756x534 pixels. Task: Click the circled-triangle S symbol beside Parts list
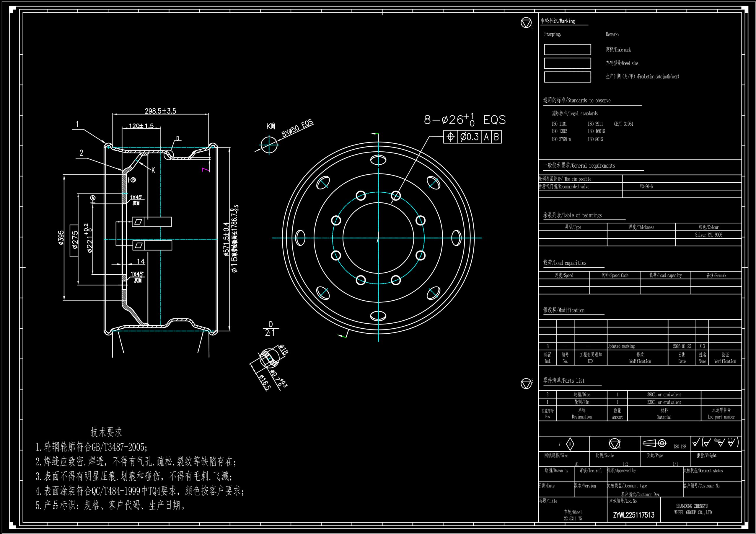click(x=526, y=383)
